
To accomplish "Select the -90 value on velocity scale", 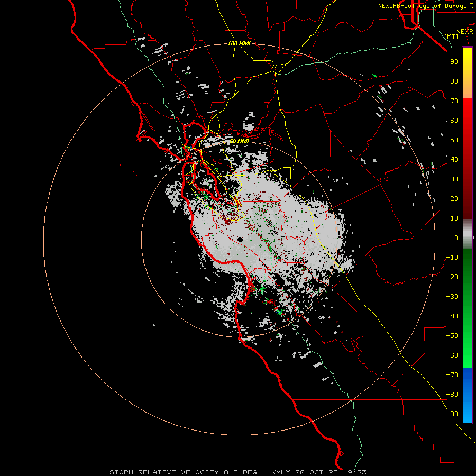I will (x=452, y=414).
